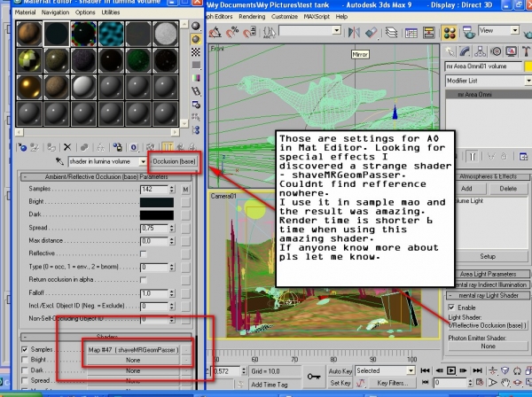This screenshot has height=397, width=532.
Task: Open Material Editor four-spheres icon in toolbar
Action: tap(450, 33)
